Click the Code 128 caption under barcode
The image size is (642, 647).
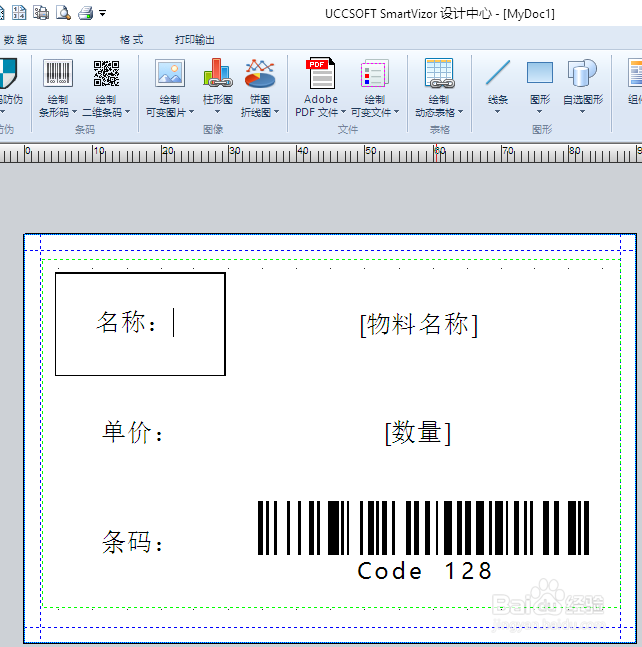(425, 571)
